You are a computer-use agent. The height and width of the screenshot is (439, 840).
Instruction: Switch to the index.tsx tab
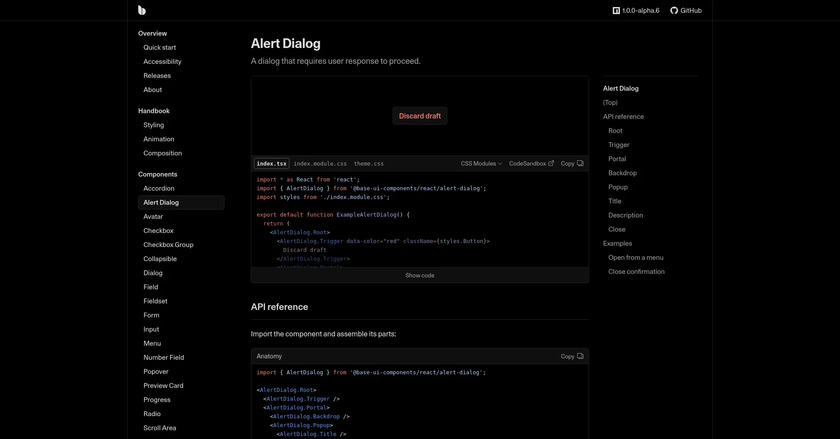(x=272, y=163)
